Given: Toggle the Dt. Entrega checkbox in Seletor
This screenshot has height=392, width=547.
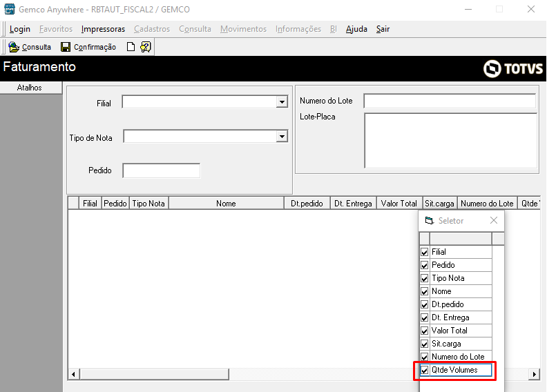Looking at the screenshot, I should click(x=424, y=317).
